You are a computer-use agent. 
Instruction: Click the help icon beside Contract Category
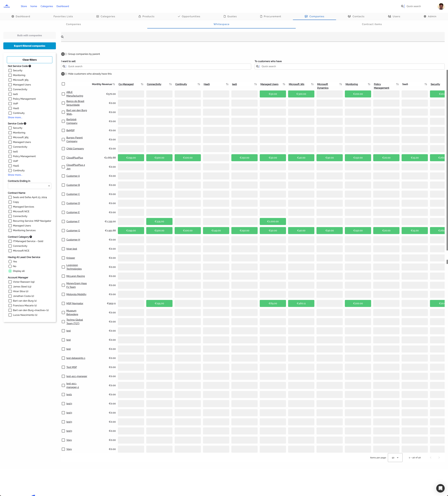(31, 237)
